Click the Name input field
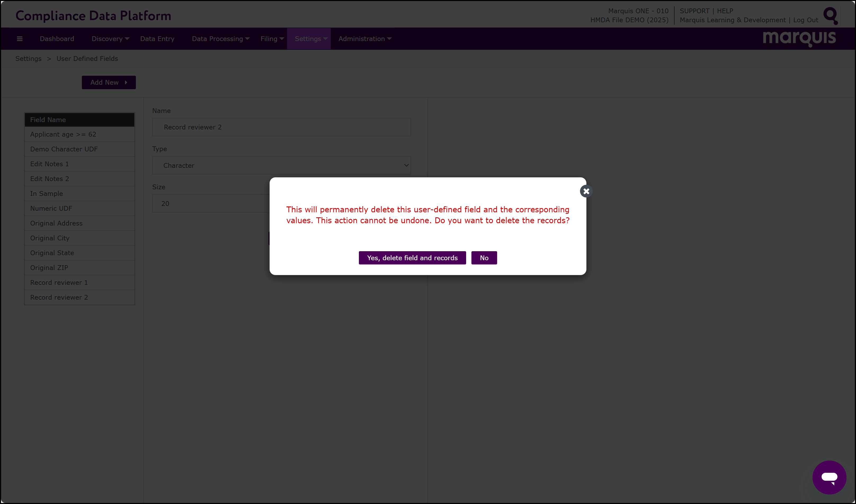 tap(281, 127)
